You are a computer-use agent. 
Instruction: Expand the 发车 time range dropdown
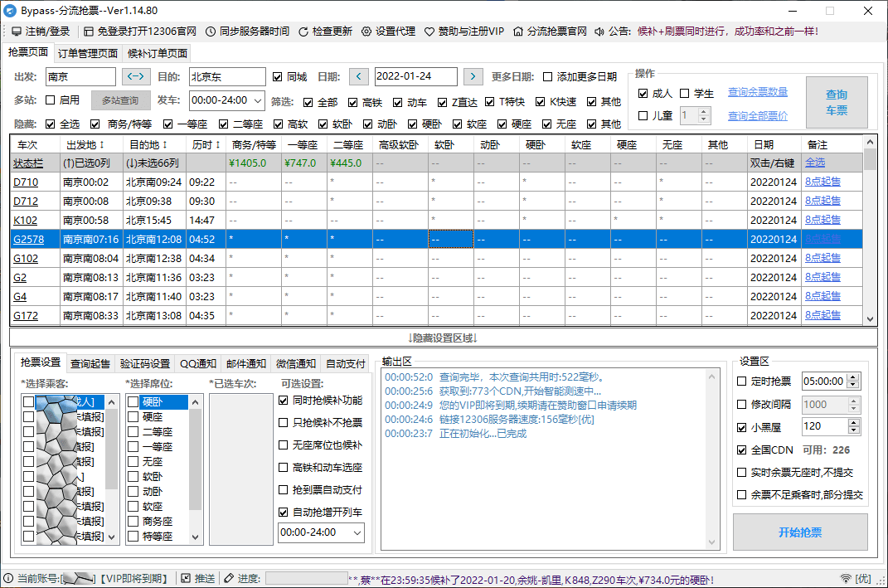[258, 100]
